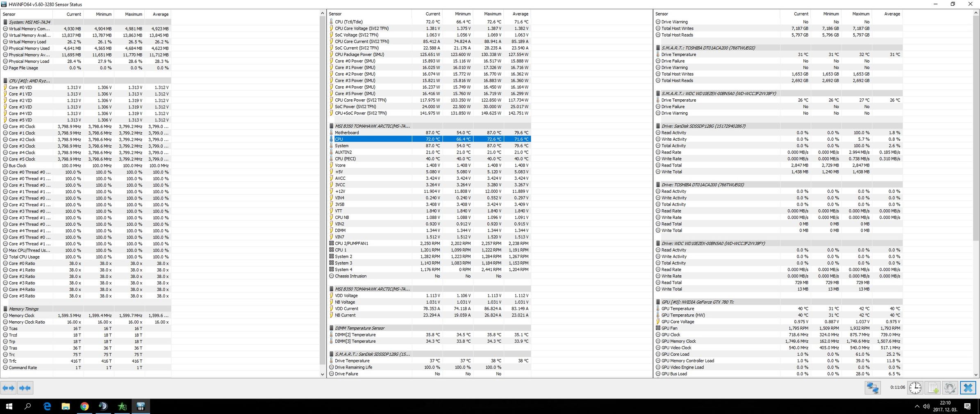Launch Microsoft Edge from the taskbar

click(47, 406)
